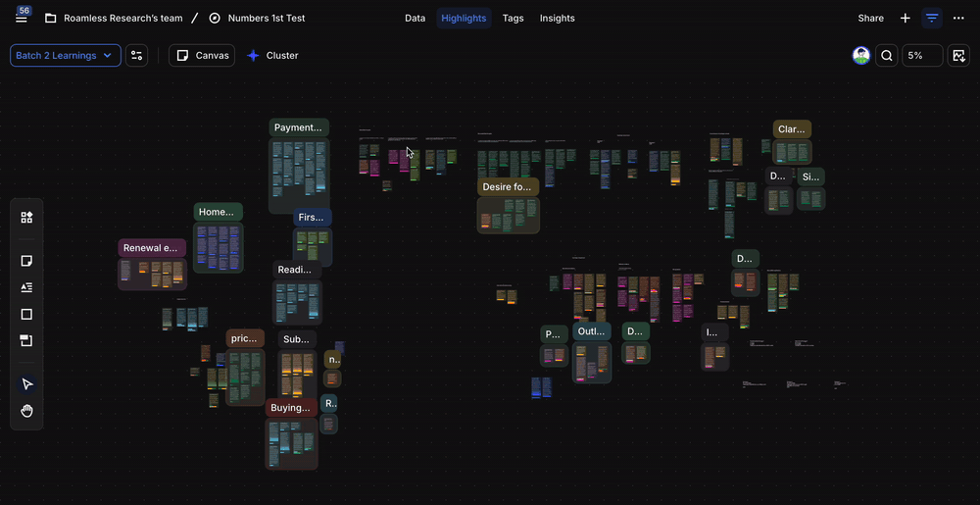Image resolution: width=980 pixels, height=505 pixels.
Task: Click the notes cluster under Outl...
Action: coord(592,363)
